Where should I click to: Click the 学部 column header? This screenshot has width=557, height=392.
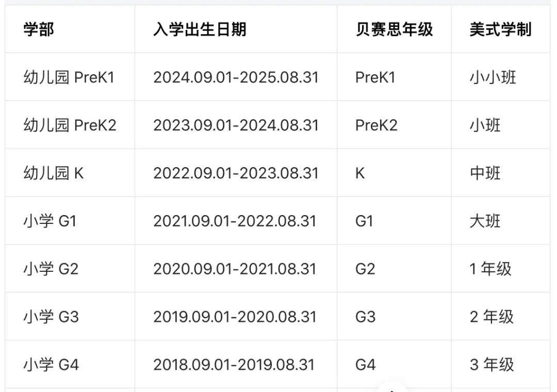(38, 29)
